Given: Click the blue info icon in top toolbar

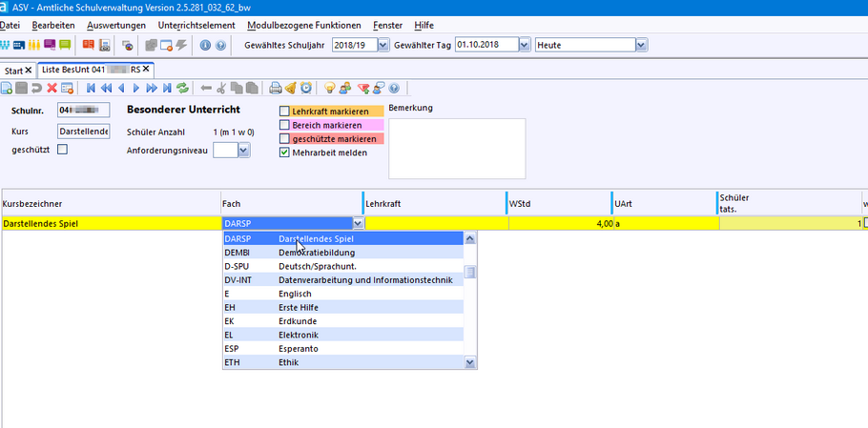Looking at the screenshot, I should [x=206, y=45].
